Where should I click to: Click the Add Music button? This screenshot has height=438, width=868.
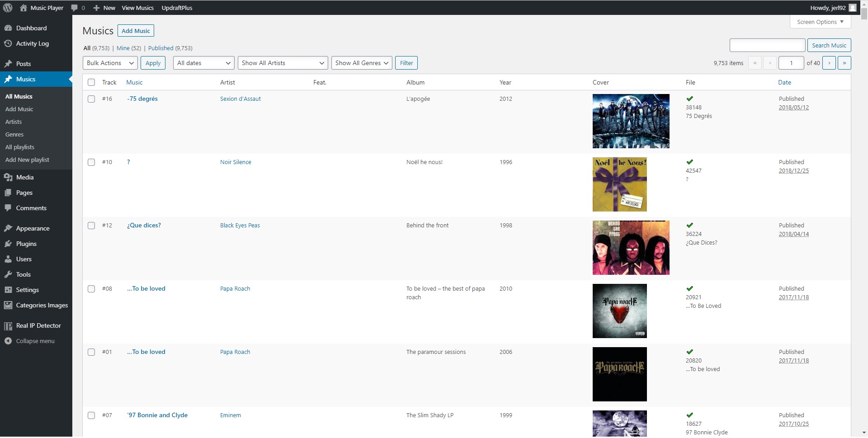pos(136,31)
